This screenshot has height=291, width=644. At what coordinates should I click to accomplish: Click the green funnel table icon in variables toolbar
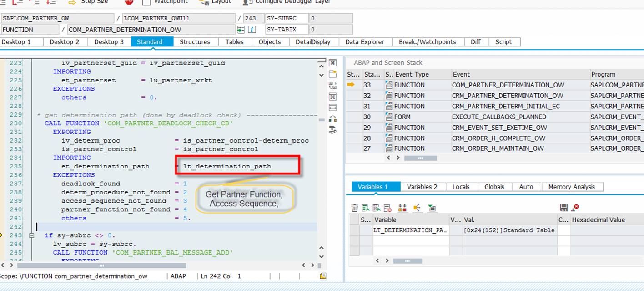coord(432,208)
